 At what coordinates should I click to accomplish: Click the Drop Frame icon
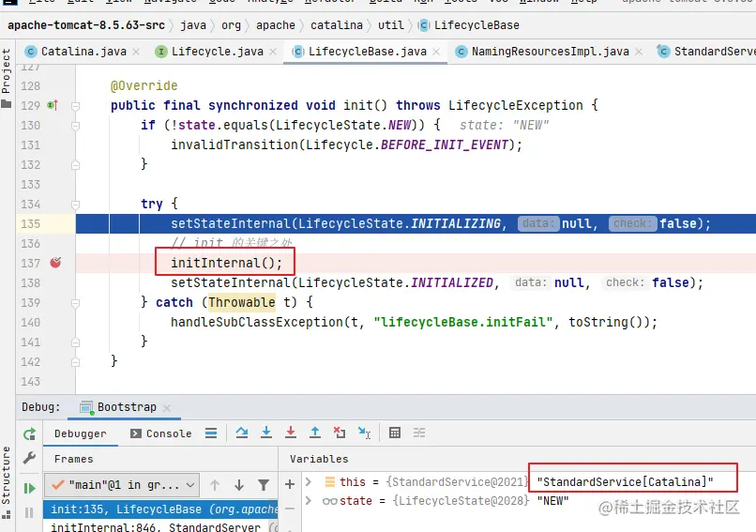340,433
